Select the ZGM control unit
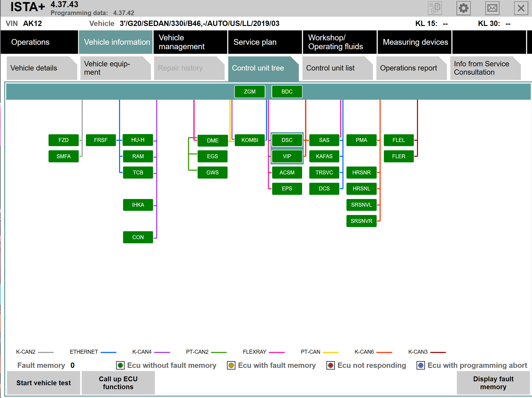Viewport: 532px width, 398px height. click(x=250, y=92)
